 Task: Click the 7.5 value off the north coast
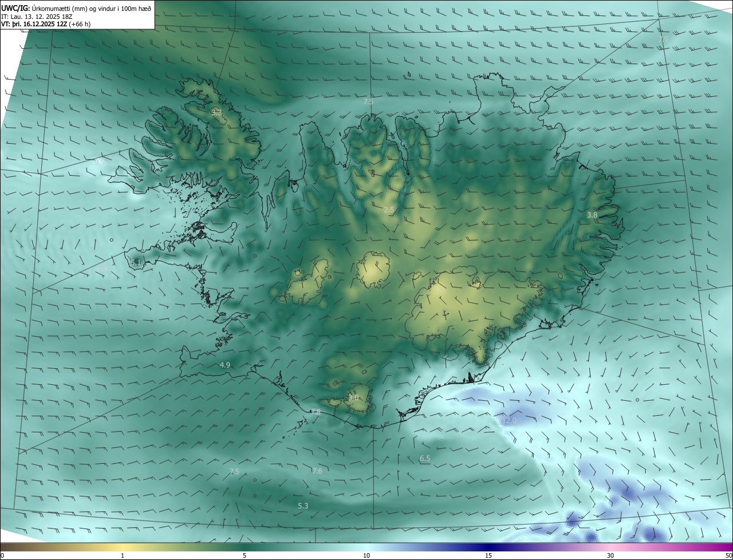pos(368,102)
